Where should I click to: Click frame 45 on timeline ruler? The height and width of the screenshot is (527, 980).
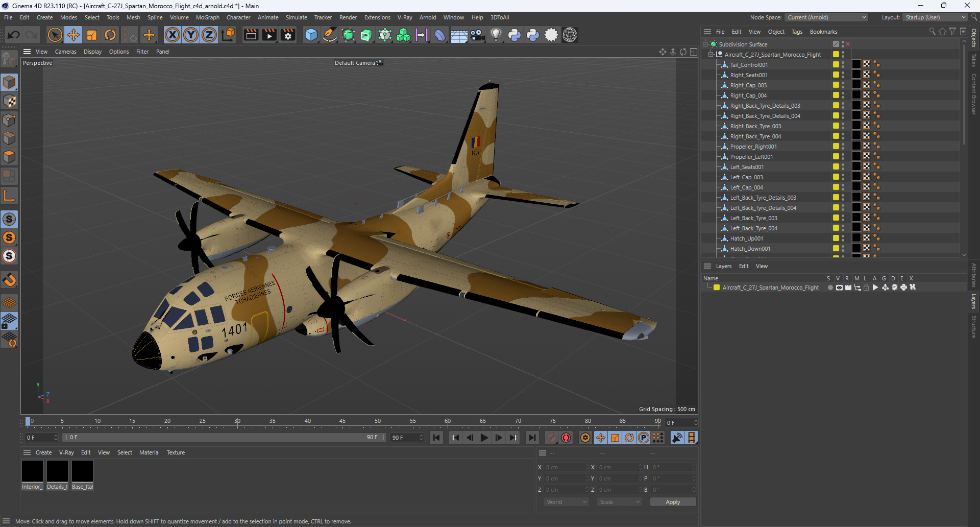[x=342, y=422]
